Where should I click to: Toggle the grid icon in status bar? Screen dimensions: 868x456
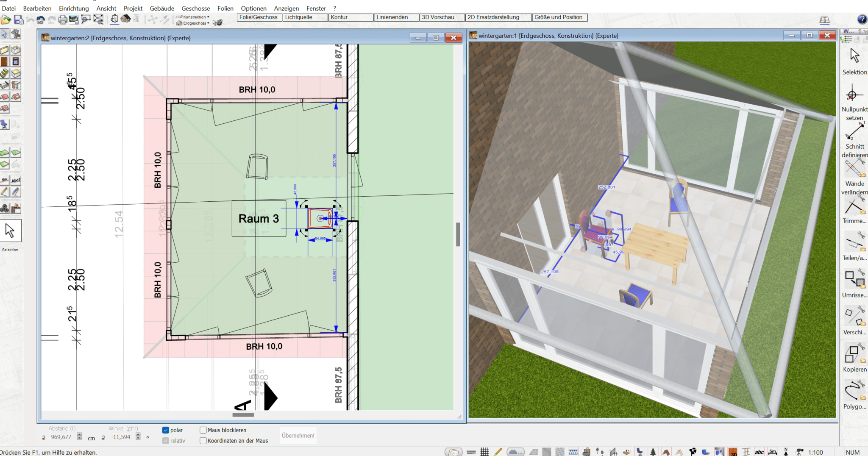click(484, 452)
